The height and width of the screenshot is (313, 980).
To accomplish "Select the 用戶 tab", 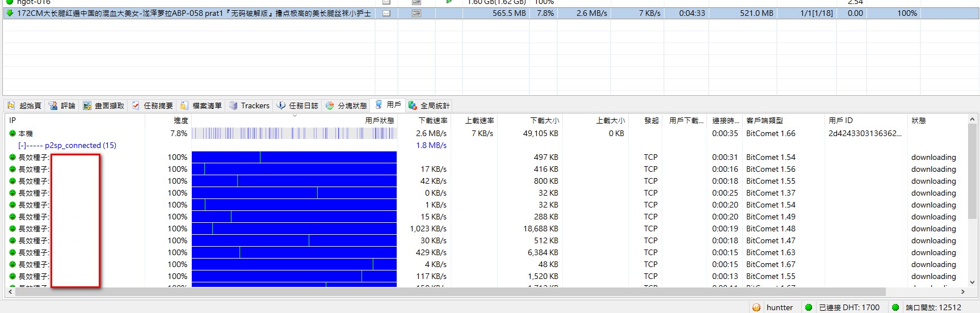I will click(x=388, y=105).
